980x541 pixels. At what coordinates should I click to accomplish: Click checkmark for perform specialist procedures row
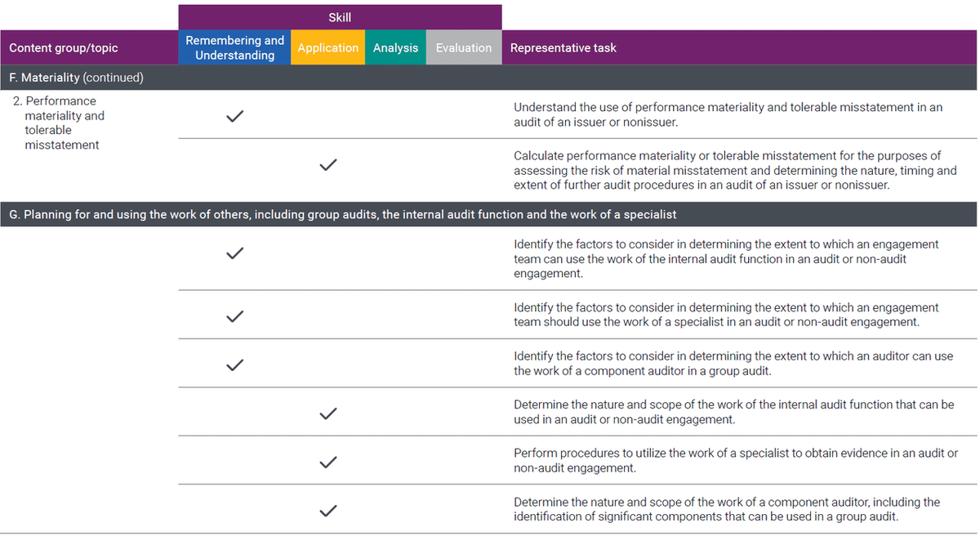coord(327,462)
